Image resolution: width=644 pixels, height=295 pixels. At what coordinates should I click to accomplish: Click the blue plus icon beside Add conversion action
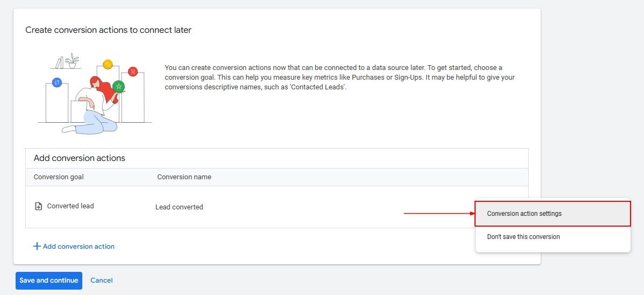coord(37,246)
